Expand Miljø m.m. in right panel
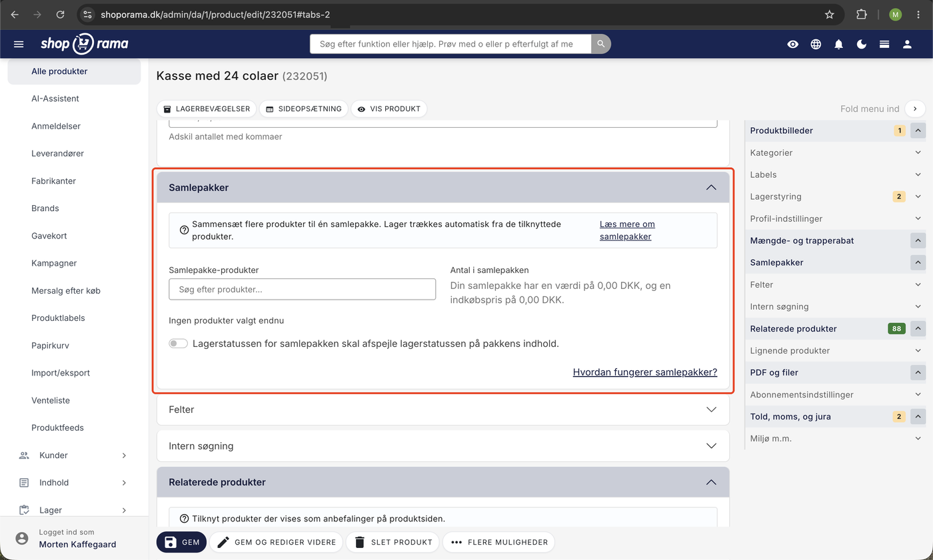The height and width of the screenshot is (560, 933). coord(918,438)
